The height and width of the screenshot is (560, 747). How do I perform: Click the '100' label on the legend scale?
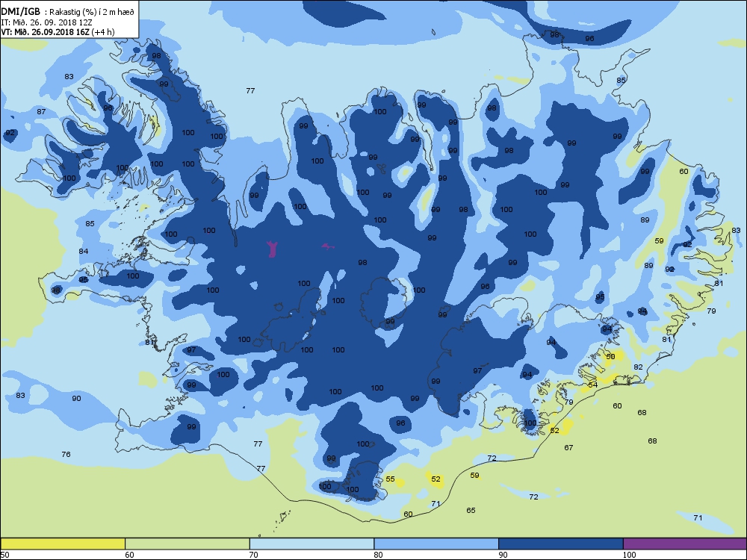point(629,555)
